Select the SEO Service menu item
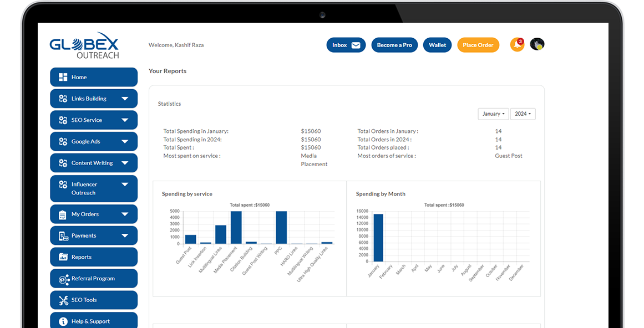The image size is (644, 328). coord(87,120)
